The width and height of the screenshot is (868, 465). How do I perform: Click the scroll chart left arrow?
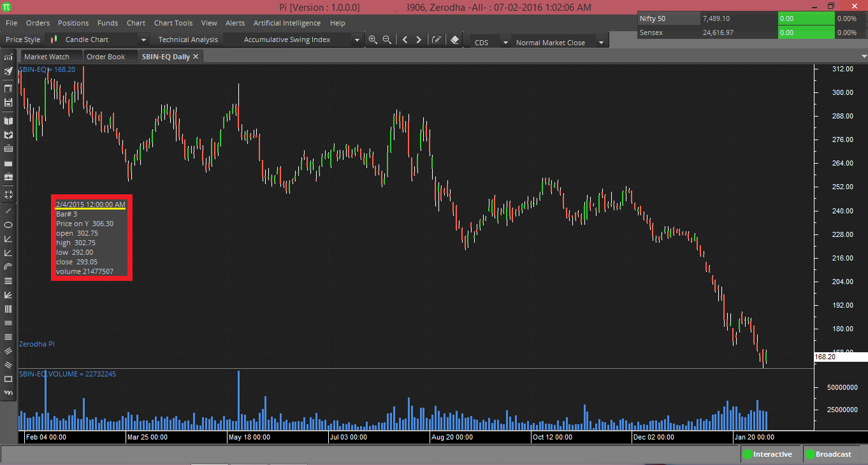(x=405, y=39)
